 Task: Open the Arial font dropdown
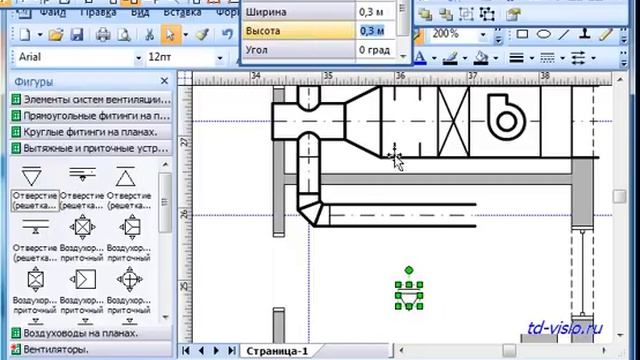point(138,58)
